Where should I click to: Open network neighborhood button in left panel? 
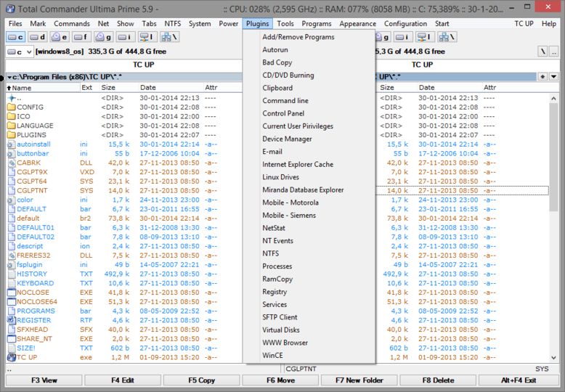coord(169,37)
